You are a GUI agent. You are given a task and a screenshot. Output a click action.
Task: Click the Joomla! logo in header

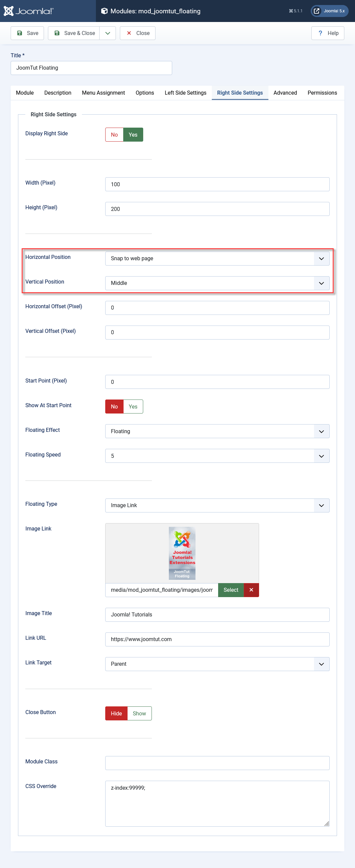pos(28,11)
